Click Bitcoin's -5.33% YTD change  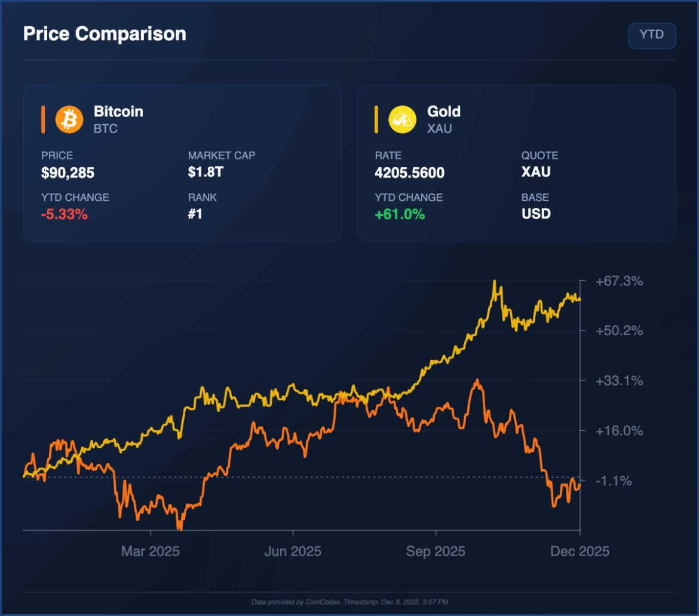pyautogui.click(x=64, y=214)
